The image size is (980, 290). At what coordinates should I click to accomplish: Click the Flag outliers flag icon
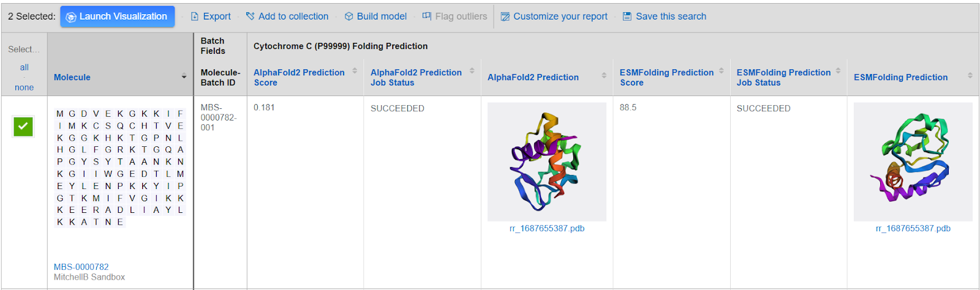click(427, 16)
